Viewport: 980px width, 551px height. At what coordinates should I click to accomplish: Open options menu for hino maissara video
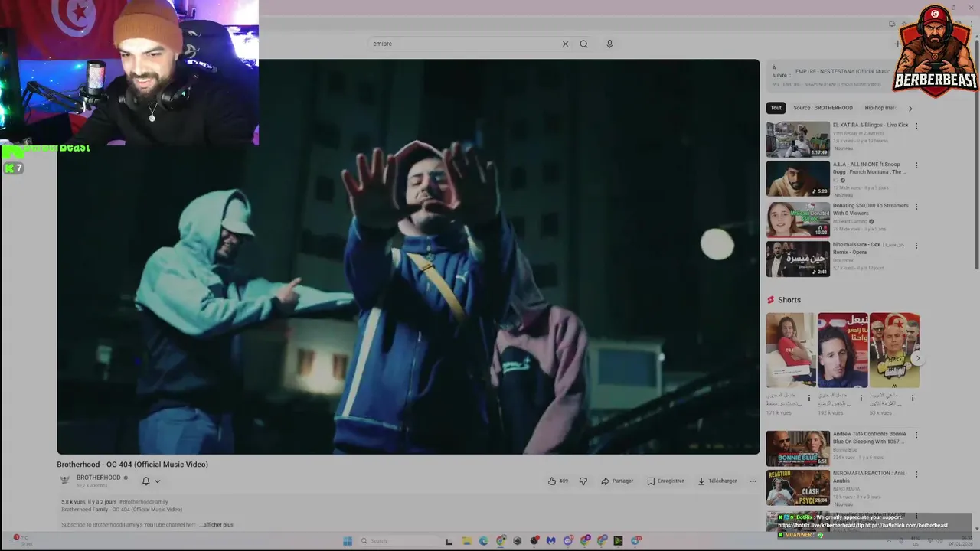click(x=916, y=246)
